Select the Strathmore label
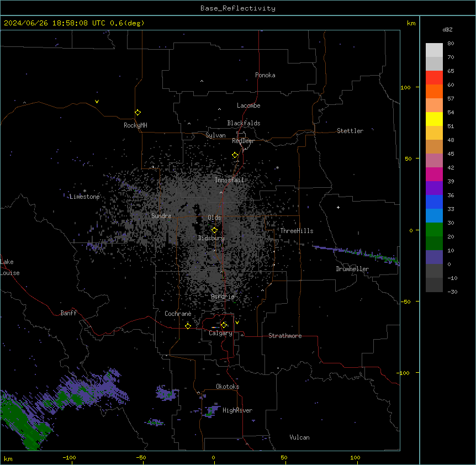The width and height of the screenshot is (476, 465). [285, 336]
